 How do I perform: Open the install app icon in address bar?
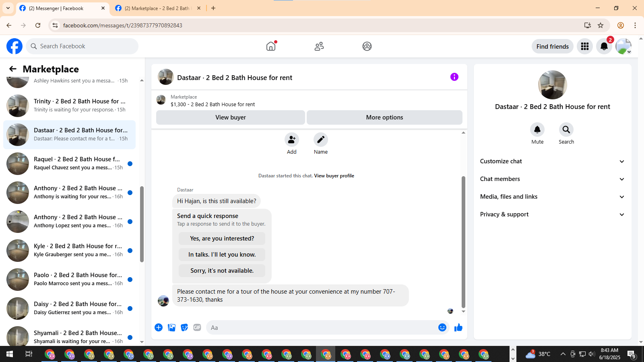[588, 25]
